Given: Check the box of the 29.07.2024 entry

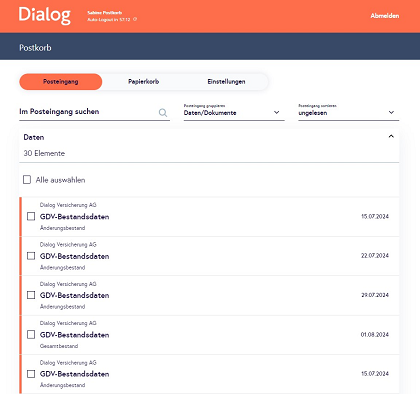Looking at the screenshot, I should 31,295.
